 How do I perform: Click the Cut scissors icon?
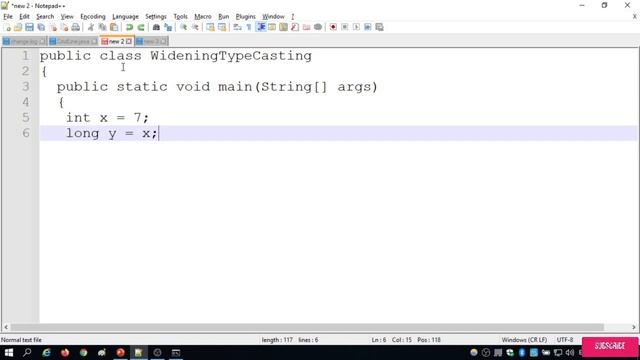[x=91, y=27]
